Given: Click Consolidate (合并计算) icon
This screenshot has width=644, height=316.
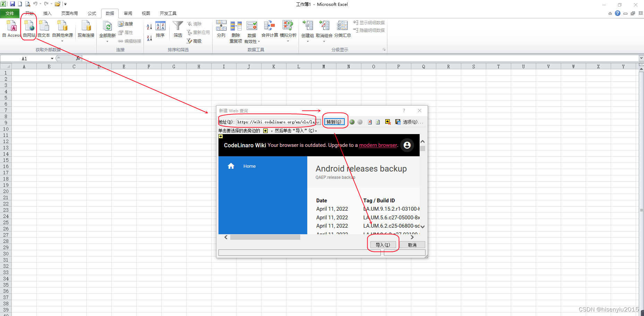Looking at the screenshot, I should 270,29.
